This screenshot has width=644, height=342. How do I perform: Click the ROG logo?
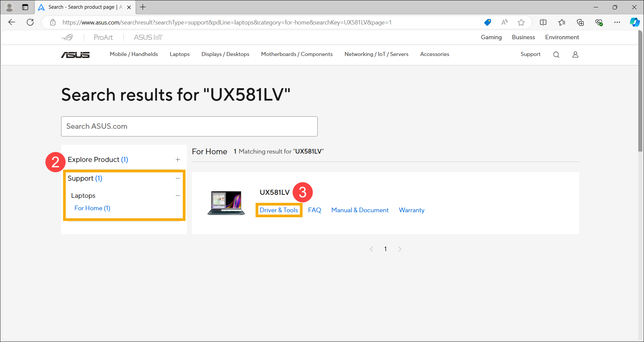click(67, 37)
